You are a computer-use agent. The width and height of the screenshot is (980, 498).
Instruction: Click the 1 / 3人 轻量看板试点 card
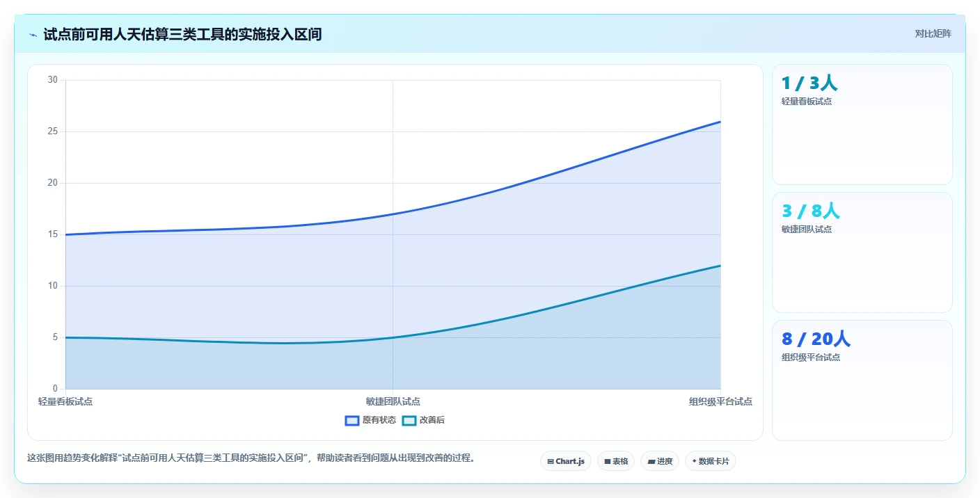[x=862, y=124]
